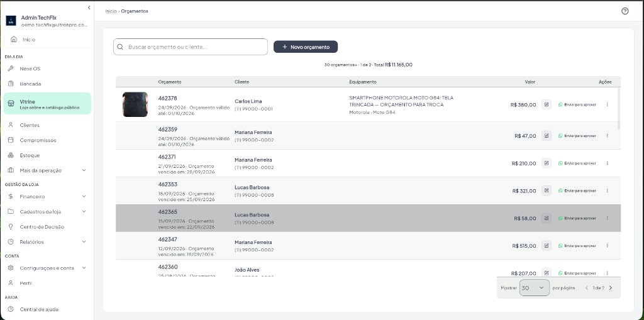Open more actions menu for orçamento 462359
This screenshot has width=644, height=320.
click(x=607, y=136)
